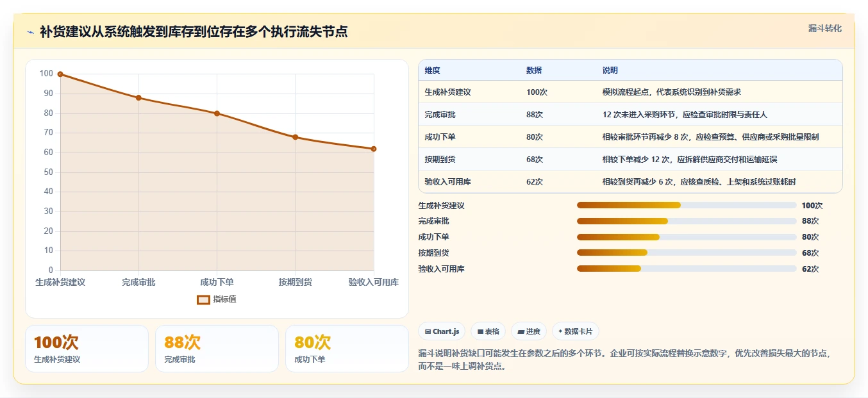Select the 验收入可用库 table row cell

[x=447, y=182]
